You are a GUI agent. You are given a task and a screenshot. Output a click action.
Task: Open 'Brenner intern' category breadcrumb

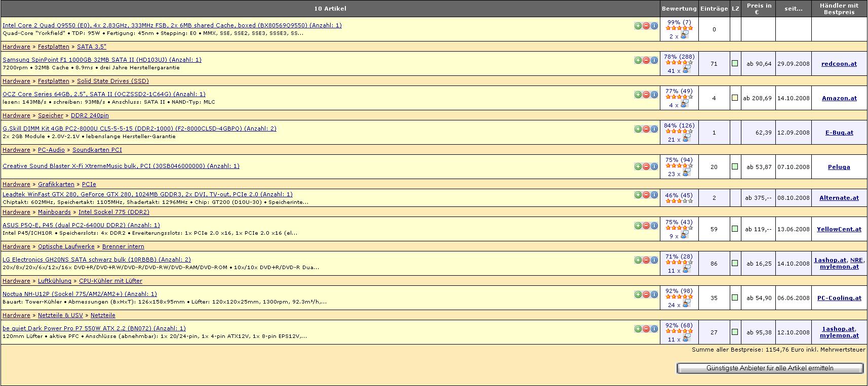(123, 246)
